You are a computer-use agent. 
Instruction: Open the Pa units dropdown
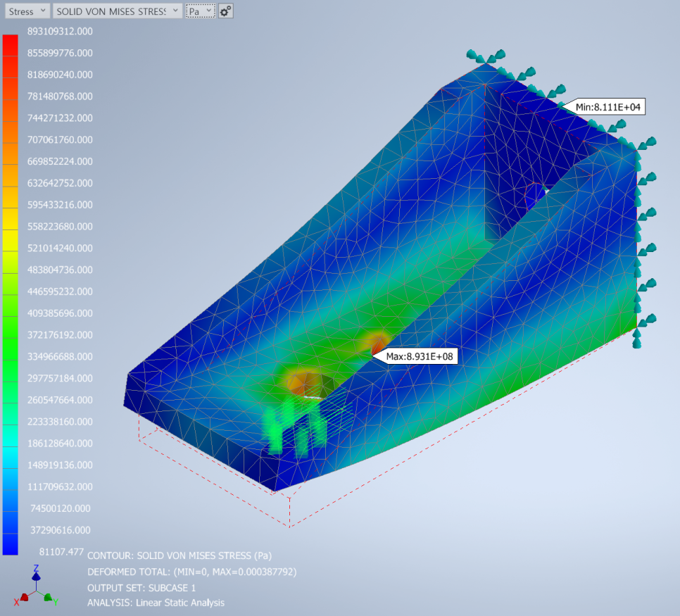click(199, 11)
